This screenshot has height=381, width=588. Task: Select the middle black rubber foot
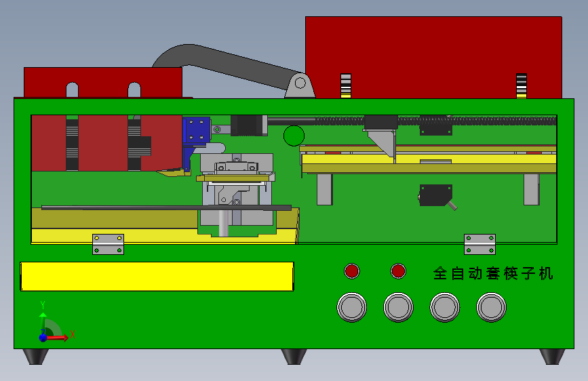(x=294, y=356)
